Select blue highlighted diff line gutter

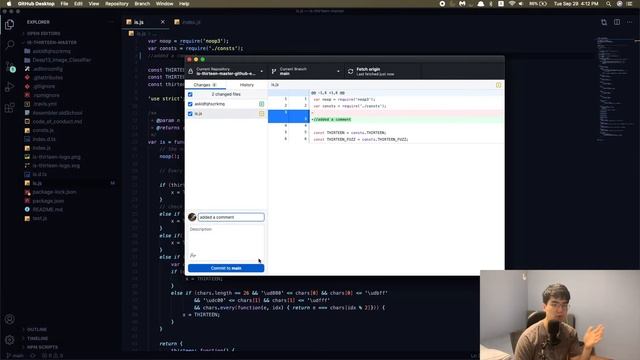(288, 116)
